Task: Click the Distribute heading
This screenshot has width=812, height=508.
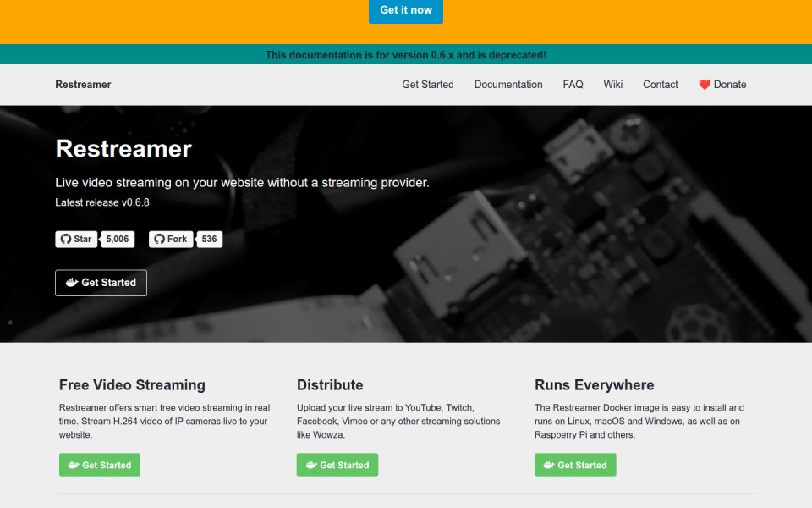Action: pos(330,385)
